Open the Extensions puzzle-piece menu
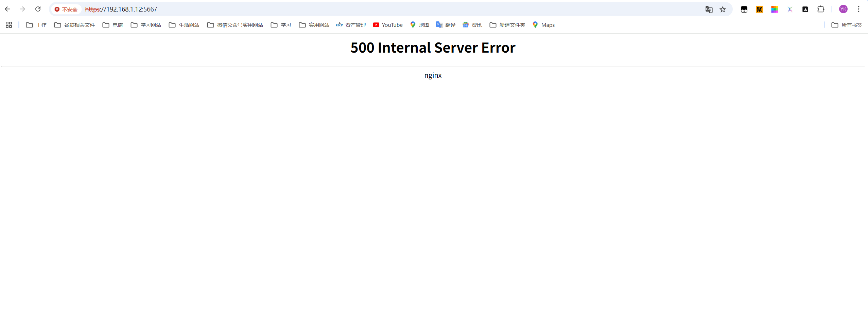Viewport: 868px width, 335px height. 821,10
